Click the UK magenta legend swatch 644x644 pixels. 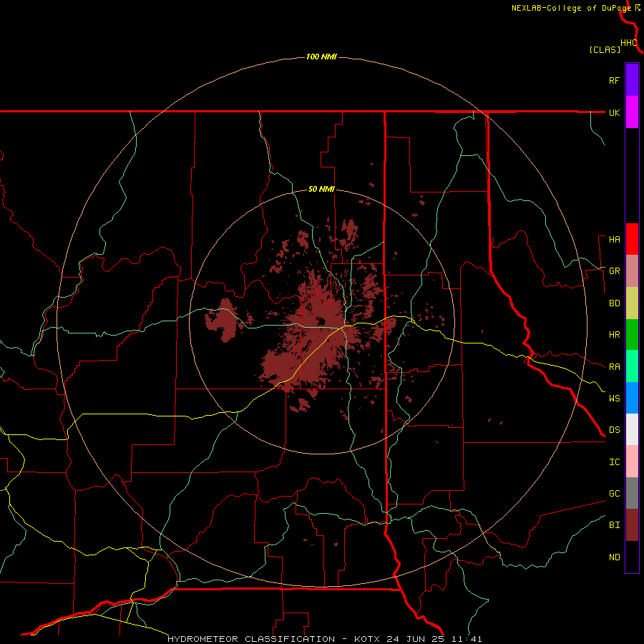(632, 112)
